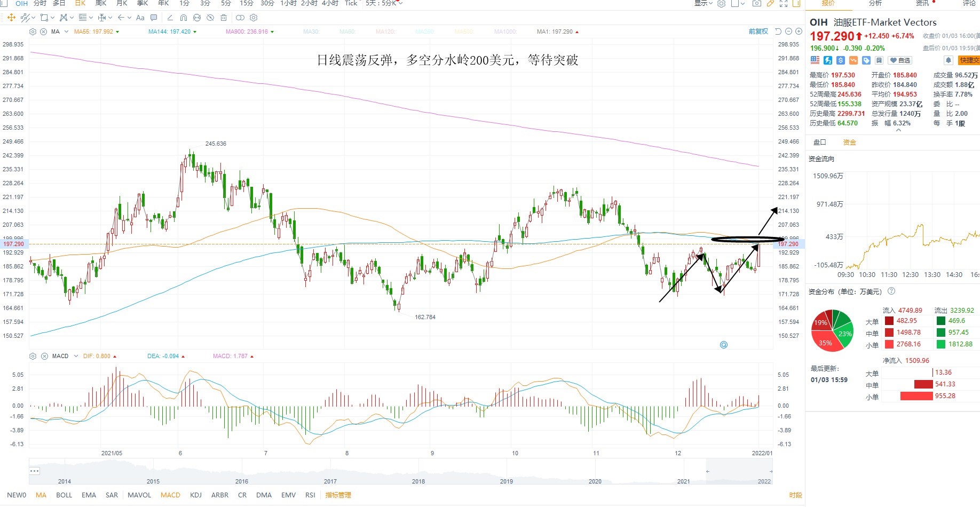This screenshot has height=507, width=980.
Task: Click the US flag market icon
Action: pyautogui.click(x=815, y=60)
